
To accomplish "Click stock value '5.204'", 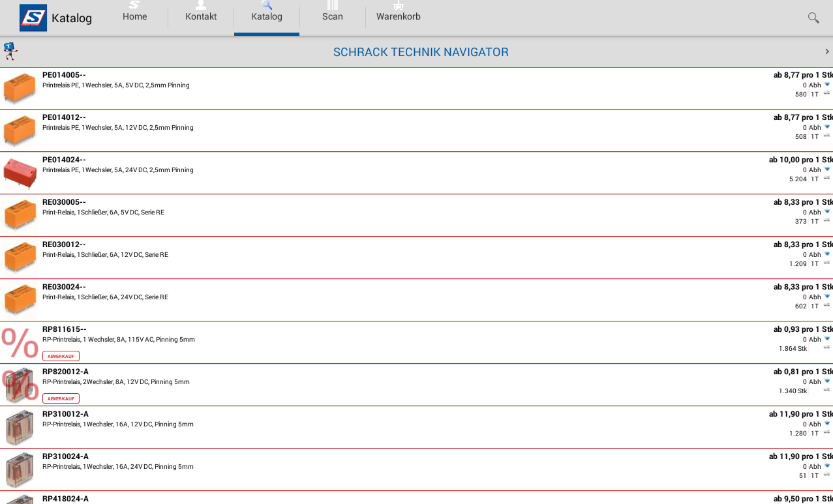I will coord(798,179).
